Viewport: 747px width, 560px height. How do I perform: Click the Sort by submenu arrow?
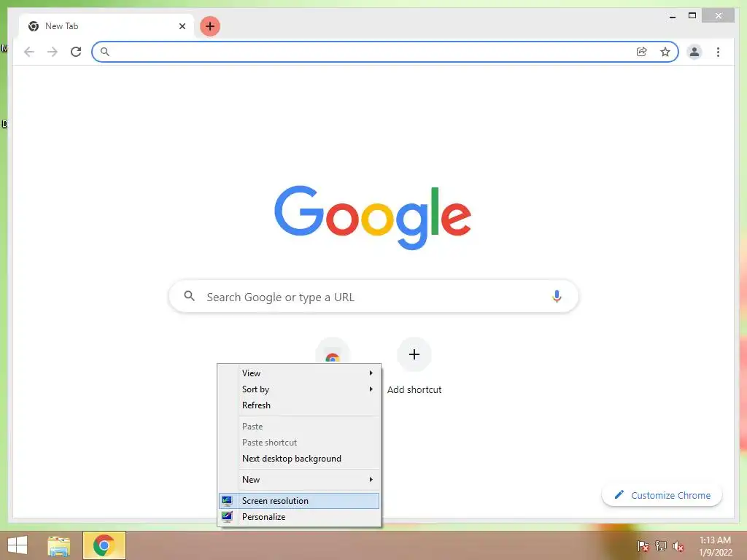[371, 389]
